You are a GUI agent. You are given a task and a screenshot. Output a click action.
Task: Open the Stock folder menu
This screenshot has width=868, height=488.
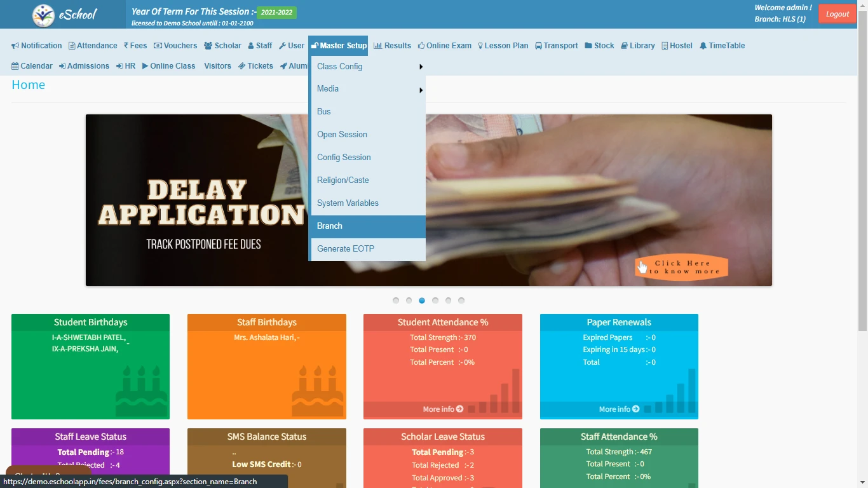[x=599, y=46]
